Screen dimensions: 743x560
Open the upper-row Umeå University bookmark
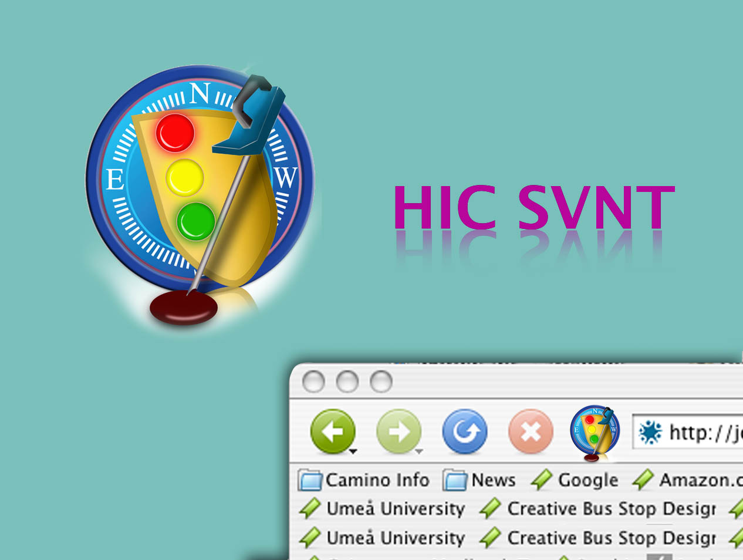[x=381, y=508]
